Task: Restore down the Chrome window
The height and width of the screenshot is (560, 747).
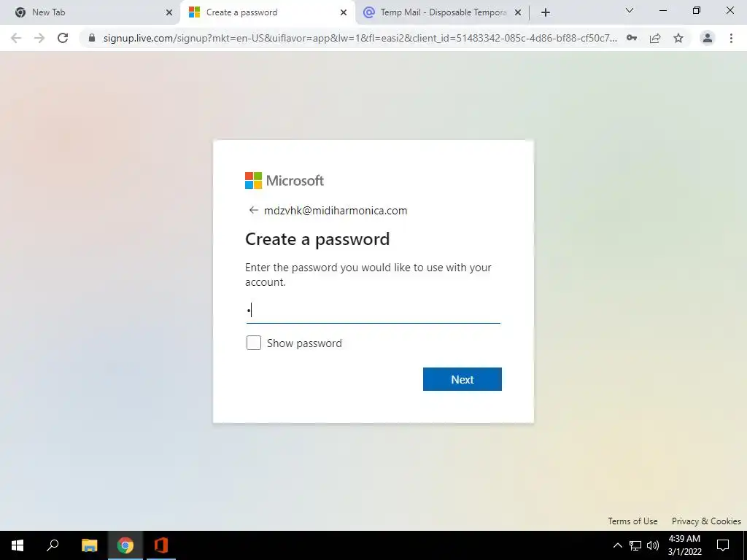Action: 697,10
